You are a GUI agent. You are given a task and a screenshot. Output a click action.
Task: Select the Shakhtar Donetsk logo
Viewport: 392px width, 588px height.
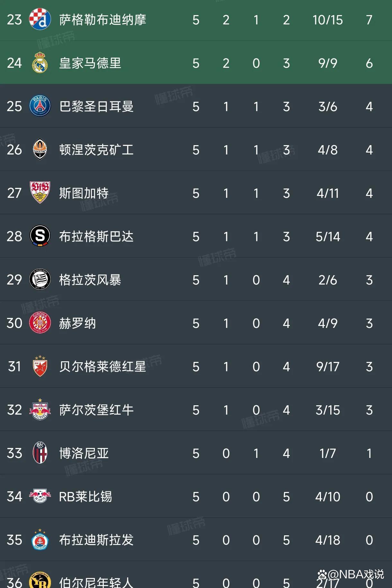coord(40,150)
